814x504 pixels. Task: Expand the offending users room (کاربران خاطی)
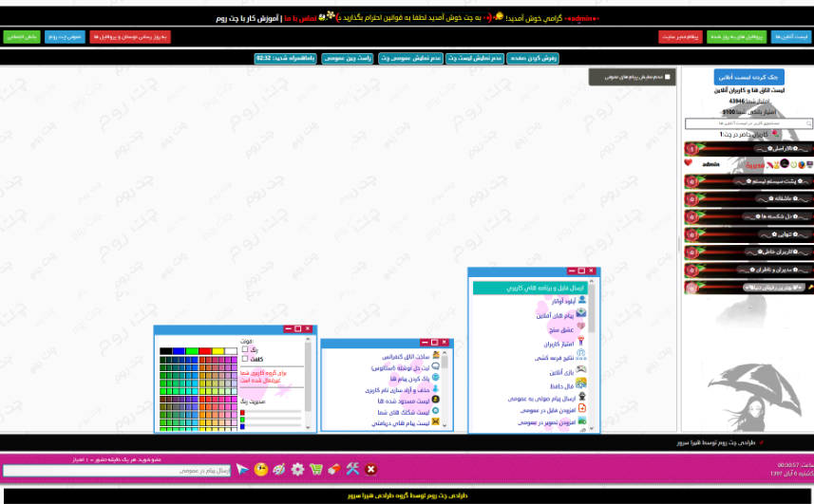click(748, 252)
